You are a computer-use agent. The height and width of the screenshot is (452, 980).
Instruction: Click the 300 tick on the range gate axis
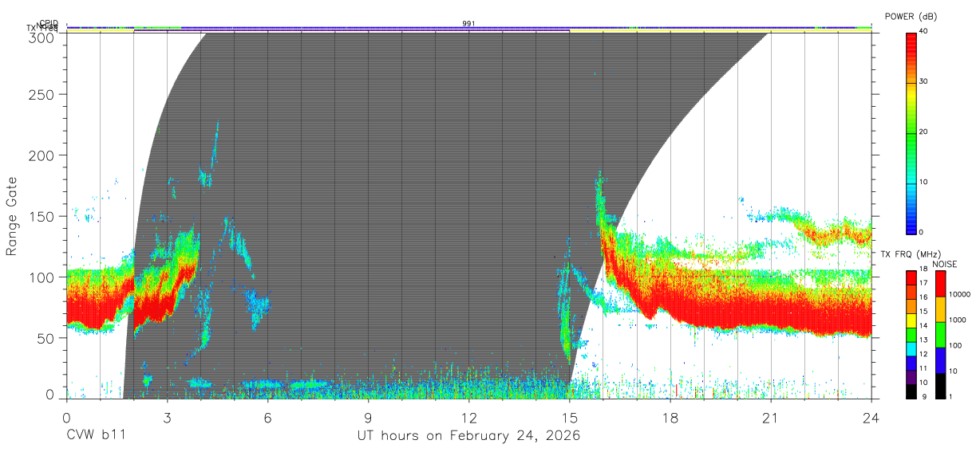coord(43,37)
